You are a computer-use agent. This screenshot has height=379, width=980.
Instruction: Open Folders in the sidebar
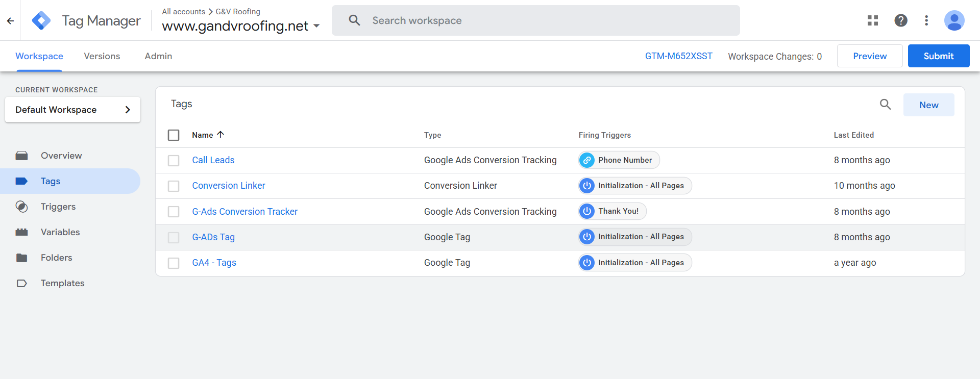click(x=70, y=258)
